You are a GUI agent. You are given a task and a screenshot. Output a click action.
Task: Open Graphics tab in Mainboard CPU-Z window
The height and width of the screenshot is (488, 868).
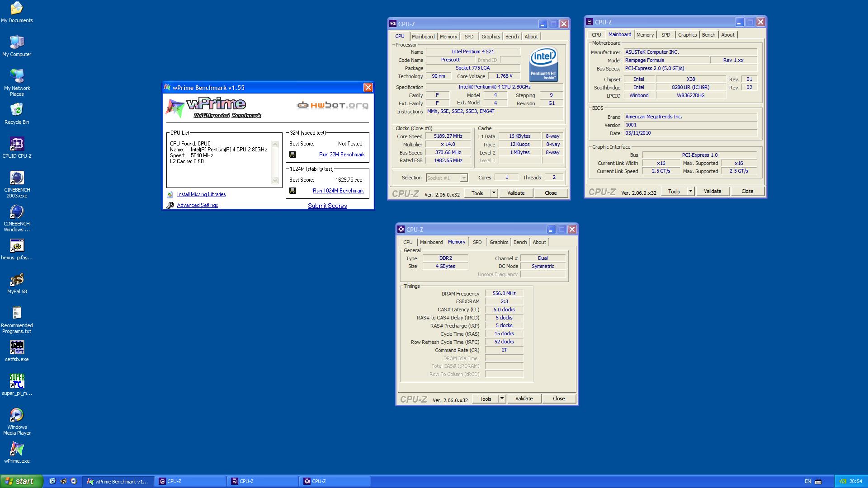(687, 35)
